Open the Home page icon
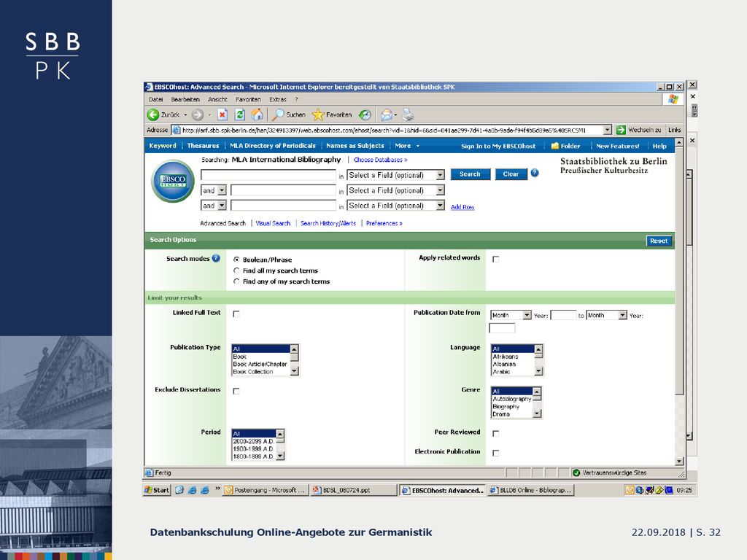 (258, 114)
